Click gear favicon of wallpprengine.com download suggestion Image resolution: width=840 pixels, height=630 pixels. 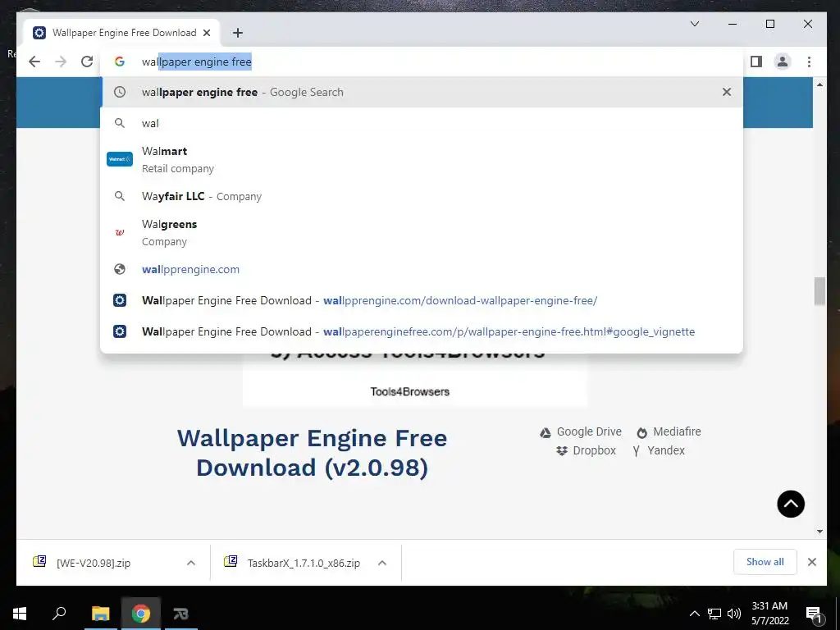pyautogui.click(x=120, y=300)
